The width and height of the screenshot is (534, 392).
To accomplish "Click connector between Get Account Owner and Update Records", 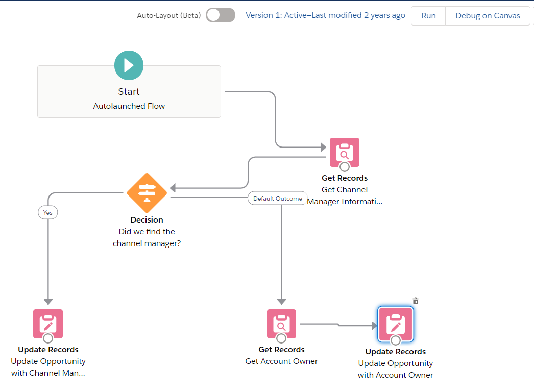I will pyautogui.click(x=339, y=324).
